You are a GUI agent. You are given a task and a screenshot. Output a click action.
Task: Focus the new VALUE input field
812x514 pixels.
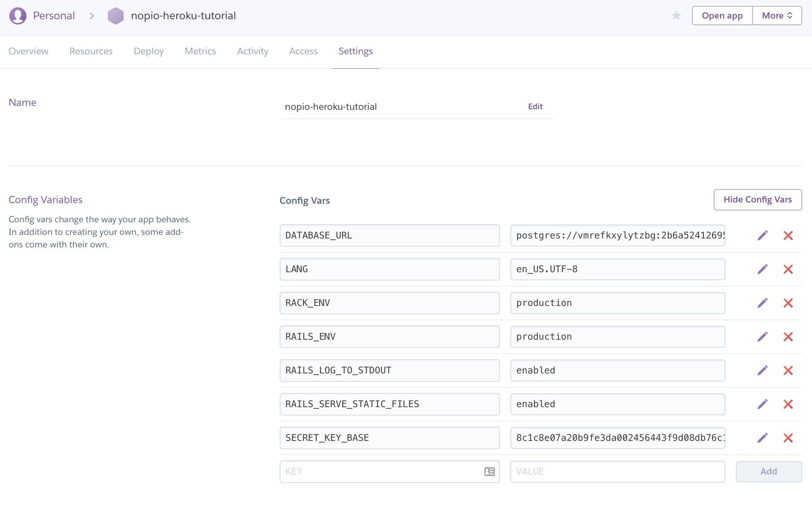[618, 471]
